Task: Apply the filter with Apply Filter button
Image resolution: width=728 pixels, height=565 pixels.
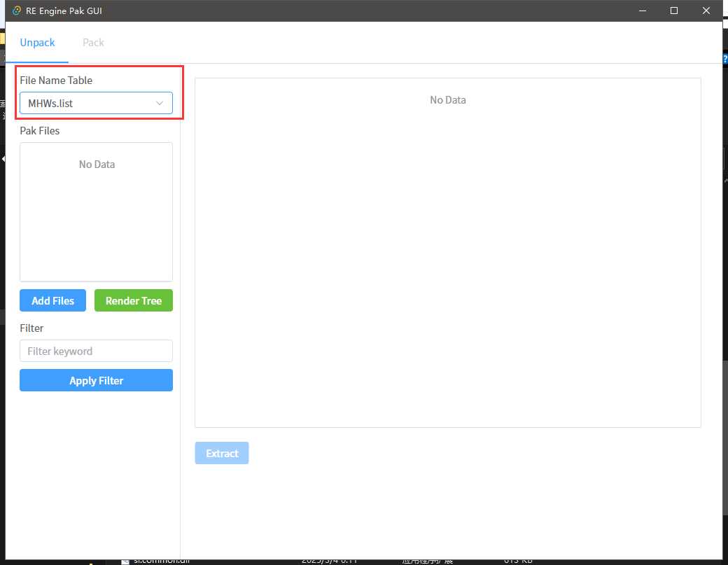Action: [96, 381]
